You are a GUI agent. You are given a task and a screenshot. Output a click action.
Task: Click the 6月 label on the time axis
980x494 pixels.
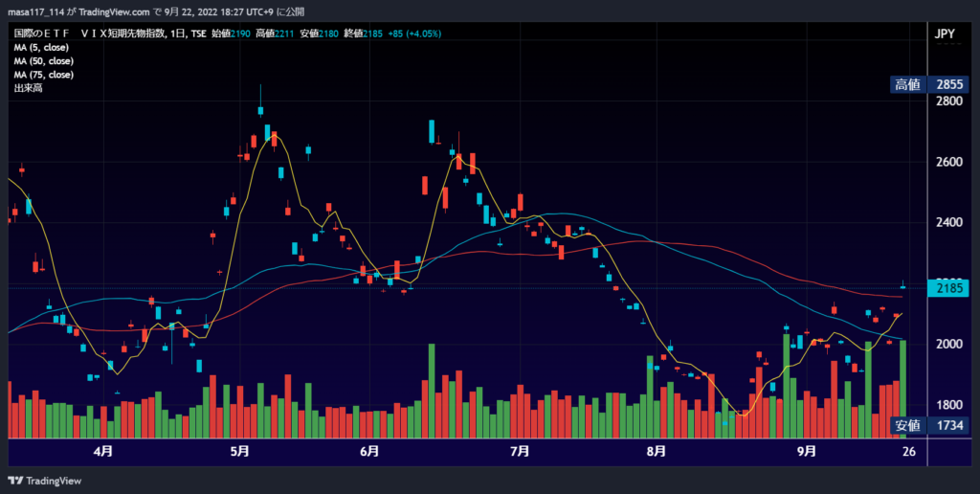pyautogui.click(x=370, y=452)
